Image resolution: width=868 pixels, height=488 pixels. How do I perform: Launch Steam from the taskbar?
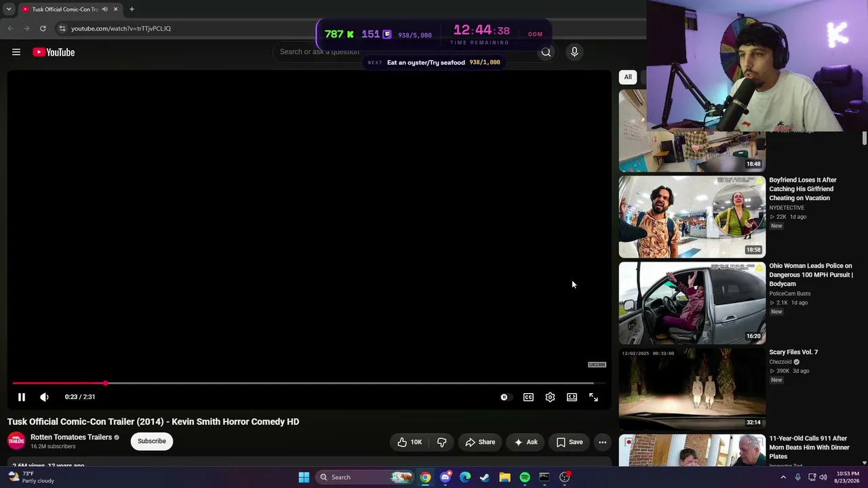coord(485,477)
